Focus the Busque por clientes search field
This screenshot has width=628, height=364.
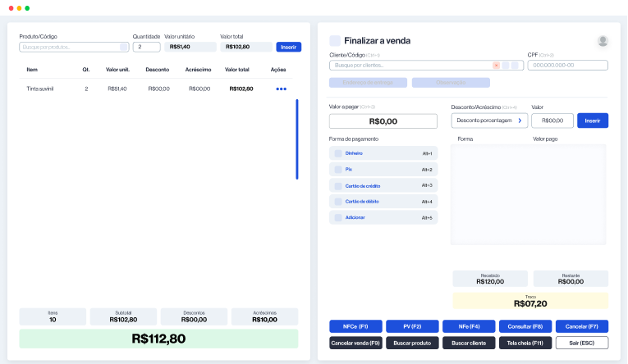(427, 66)
